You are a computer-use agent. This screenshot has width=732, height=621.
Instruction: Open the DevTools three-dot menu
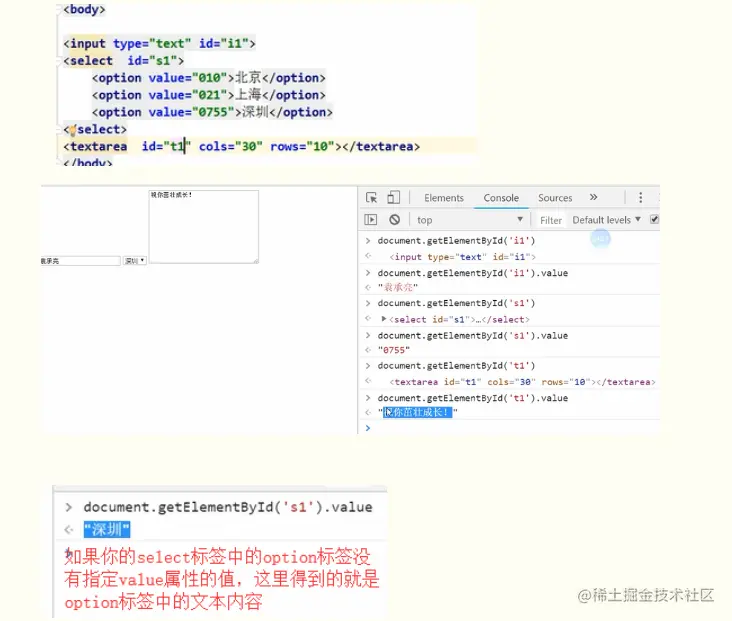pyautogui.click(x=640, y=198)
